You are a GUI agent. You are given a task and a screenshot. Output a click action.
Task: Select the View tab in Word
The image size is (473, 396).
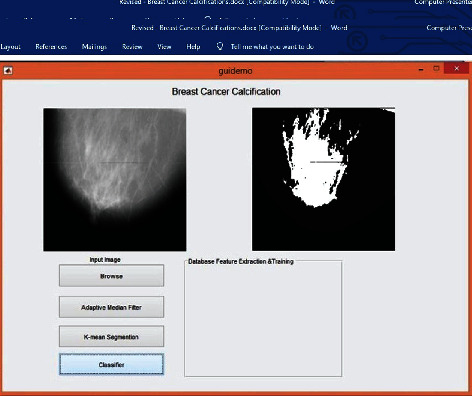coord(164,47)
